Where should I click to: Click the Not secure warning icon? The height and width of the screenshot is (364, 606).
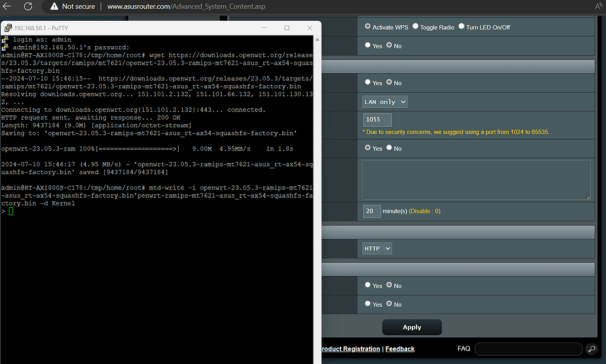(54, 7)
